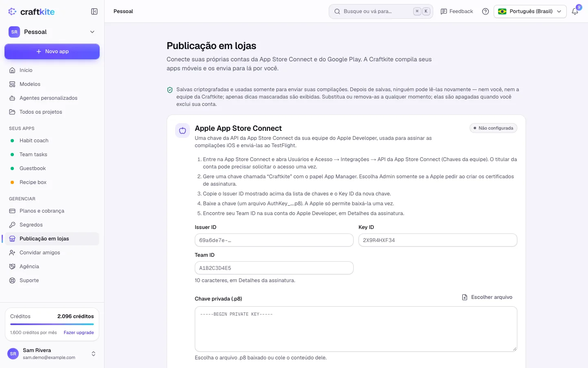Screen dimensions: 588x368
Task: Click the search magnifier icon
Action: coord(337,11)
